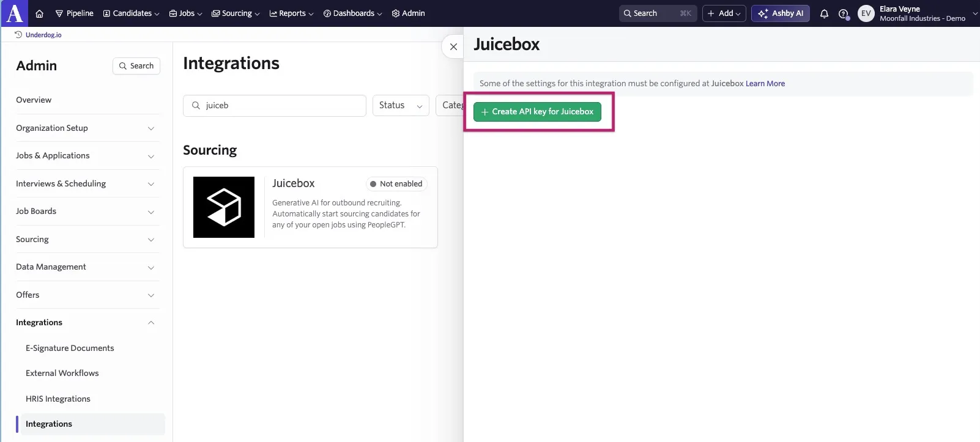Open the Overview admin page

point(34,100)
